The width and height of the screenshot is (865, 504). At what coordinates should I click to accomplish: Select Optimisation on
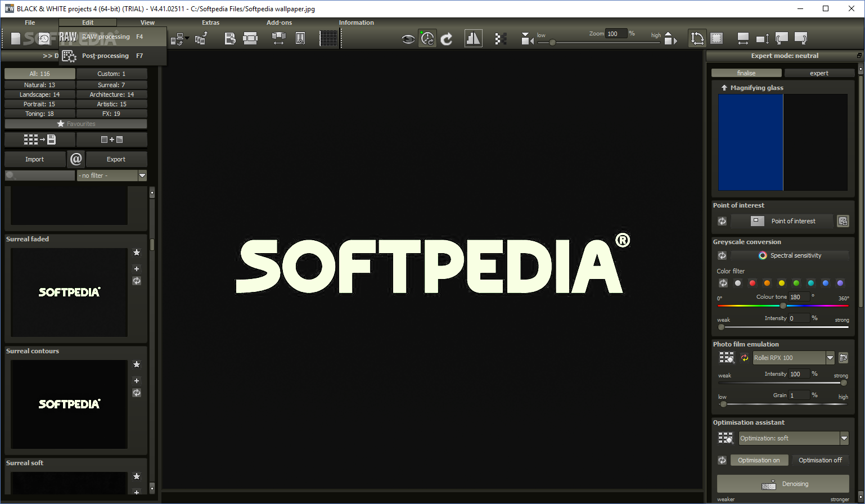pos(759,460)
